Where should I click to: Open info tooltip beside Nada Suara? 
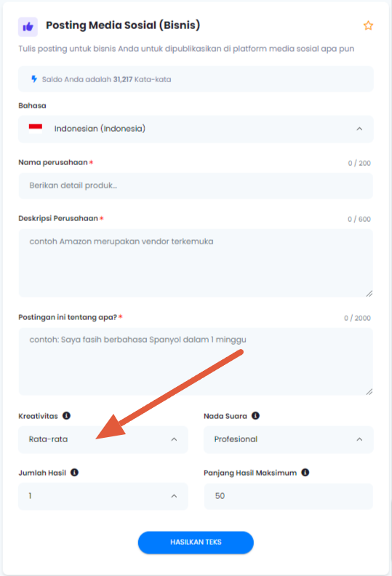coord(255,416)
